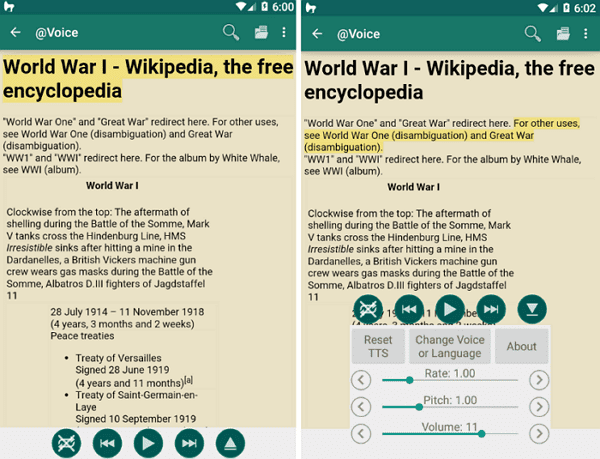Tap 6:02 clock in right status bar
This screenshot has height=459, width=600.
[x=585, y=8]
